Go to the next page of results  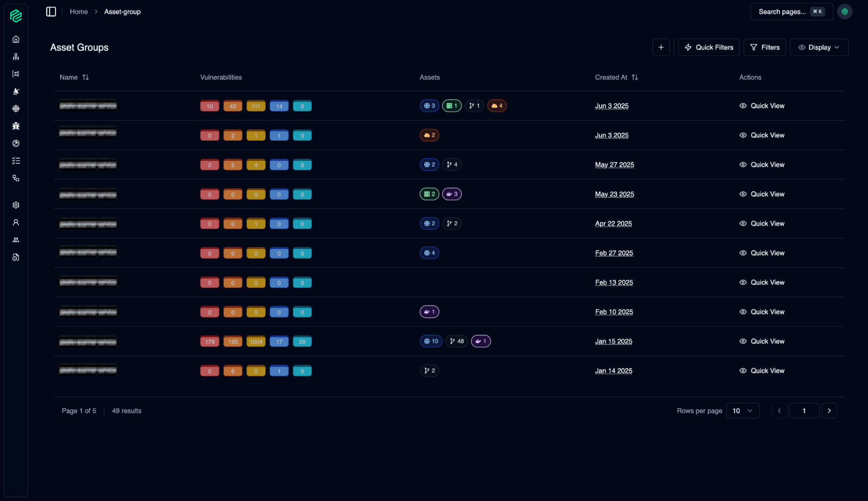tap(829, 411)
